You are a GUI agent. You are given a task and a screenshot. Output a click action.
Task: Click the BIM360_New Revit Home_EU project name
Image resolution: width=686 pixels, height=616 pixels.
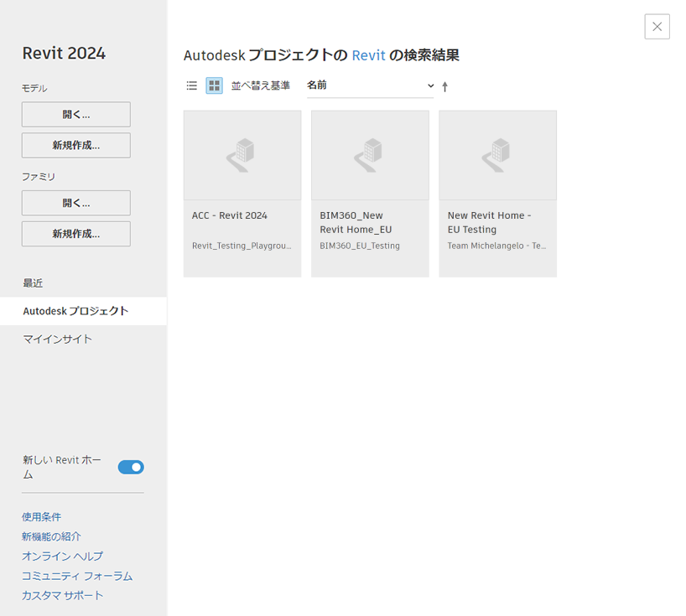coord(356,223)
